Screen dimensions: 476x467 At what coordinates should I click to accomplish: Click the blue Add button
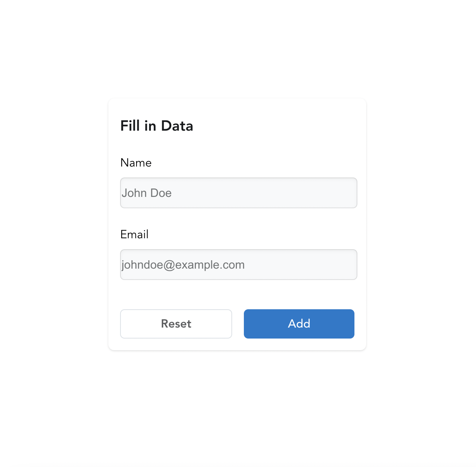299,324
